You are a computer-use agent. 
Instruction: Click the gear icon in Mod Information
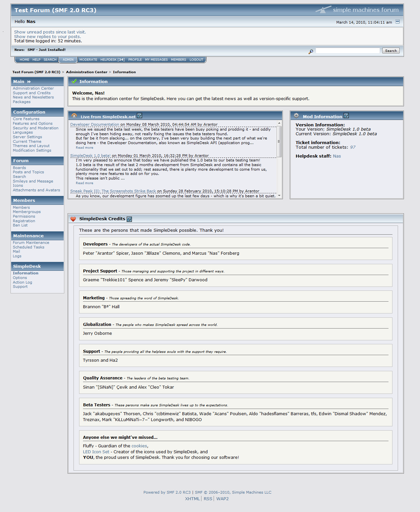click(x=296, y=116)
